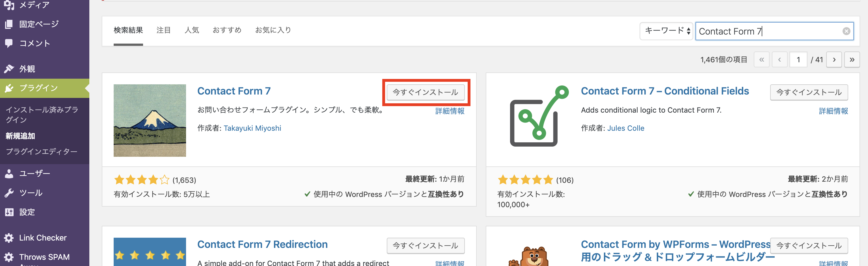Screen dimensions: 868x266
Task: Open インストール済みプラグイン submenu item
Action: (42, 115)
